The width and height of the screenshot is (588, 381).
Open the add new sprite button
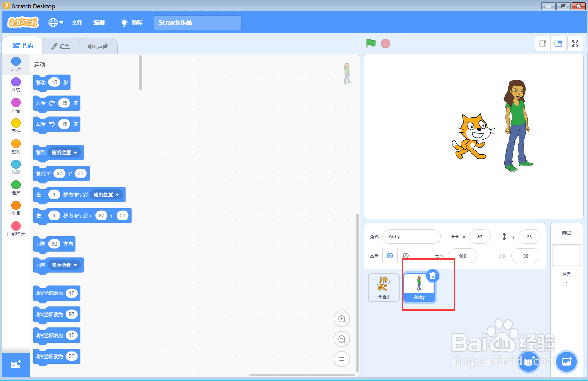(528, 361)
